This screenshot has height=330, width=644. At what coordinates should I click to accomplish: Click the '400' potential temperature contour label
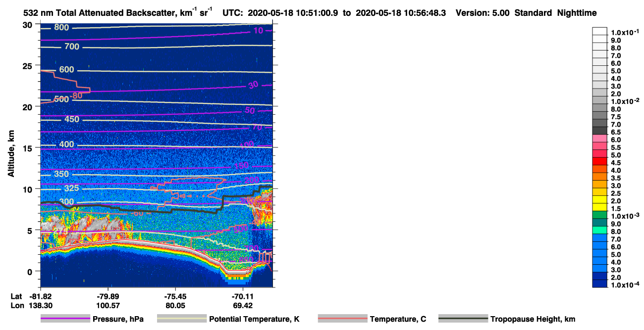(x=66, y=144)
